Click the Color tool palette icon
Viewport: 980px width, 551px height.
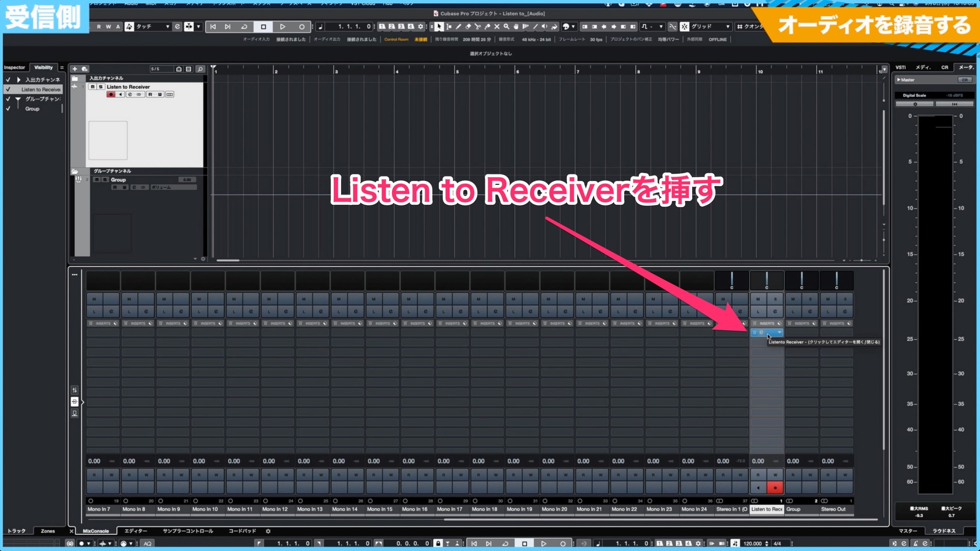566,26
